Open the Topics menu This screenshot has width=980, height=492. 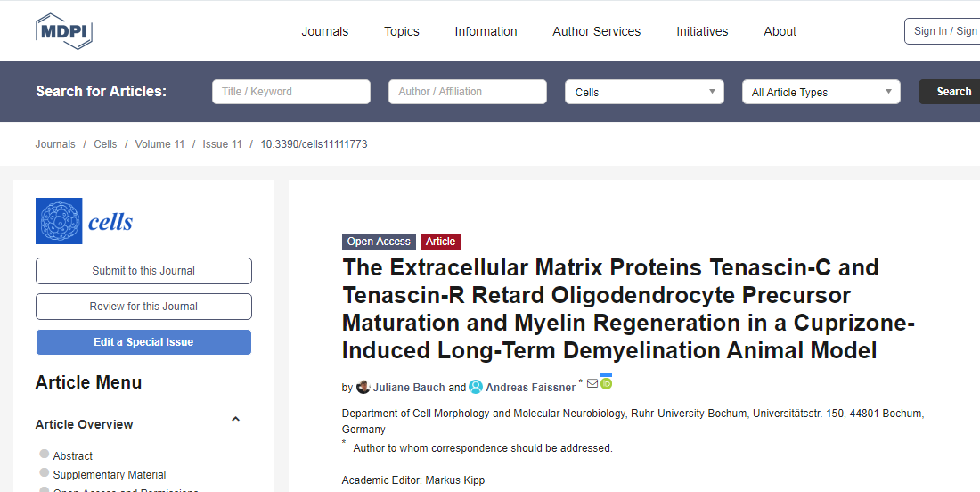coord(401,31)
